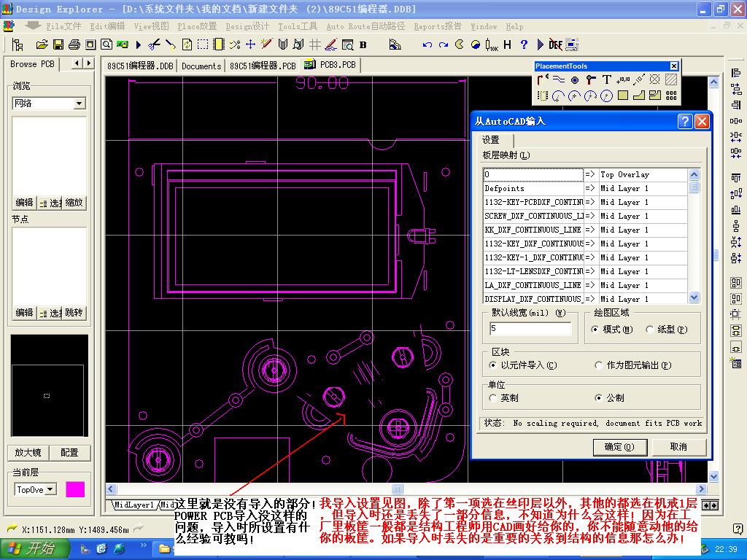Select the 英制 (imperial) unit radio button
This screenshot has width=747, height=560.
494,398
